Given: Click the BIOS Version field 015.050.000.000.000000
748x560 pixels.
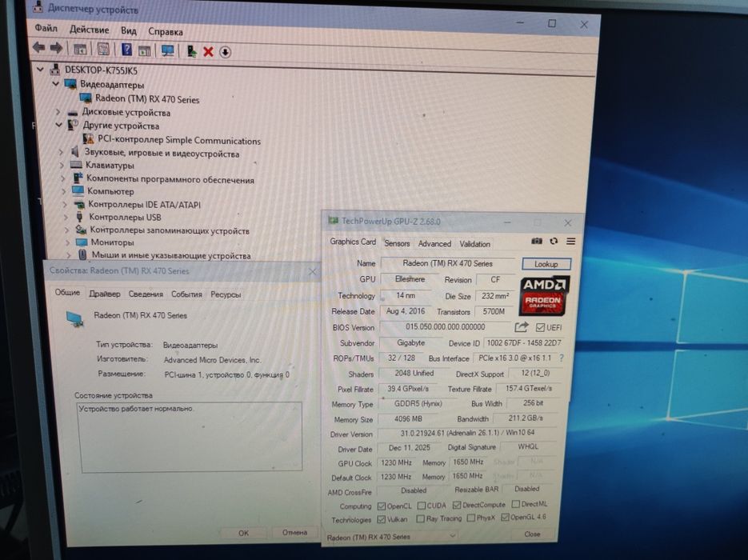Looking at the screenshot, I should [x=445, y=326].
